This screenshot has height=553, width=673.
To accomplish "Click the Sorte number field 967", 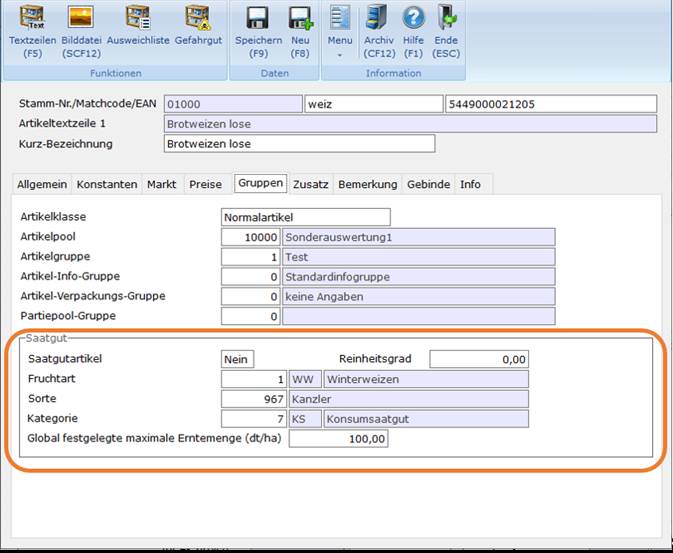I will coord(254,399).
